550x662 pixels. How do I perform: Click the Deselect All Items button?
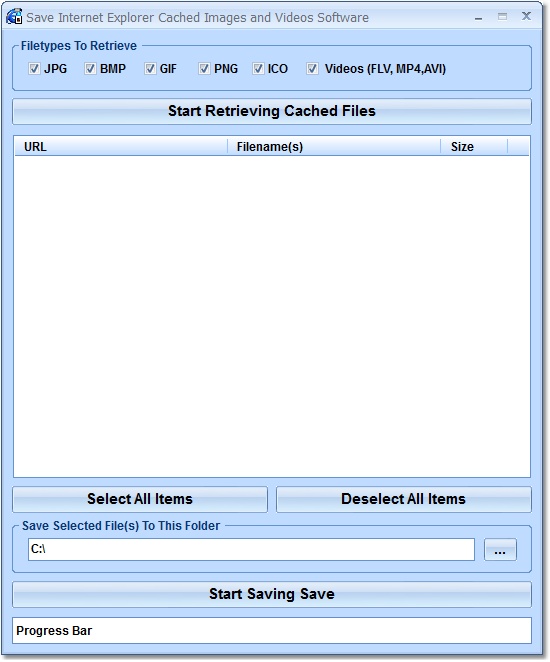click(x=404, y=499)
